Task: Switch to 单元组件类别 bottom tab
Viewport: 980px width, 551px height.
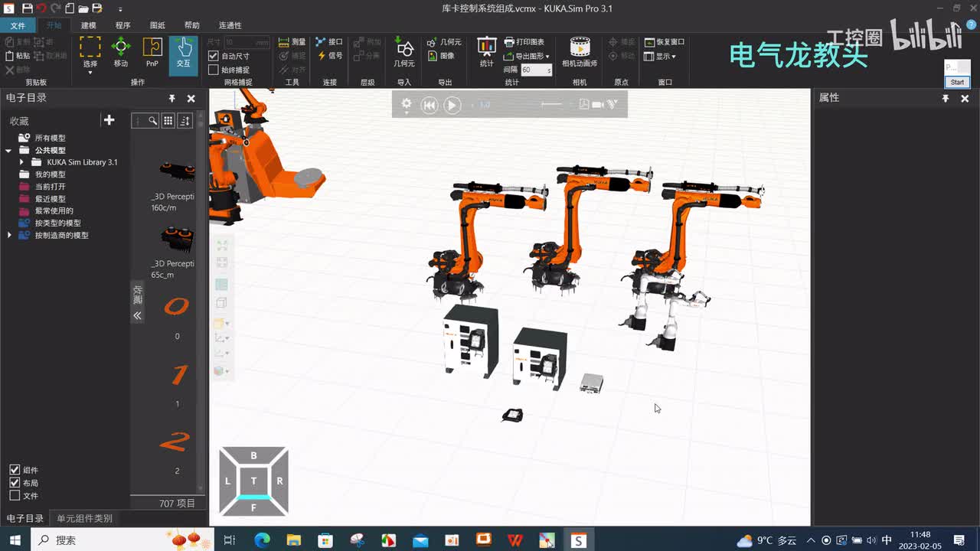Action: coord(84,518)
